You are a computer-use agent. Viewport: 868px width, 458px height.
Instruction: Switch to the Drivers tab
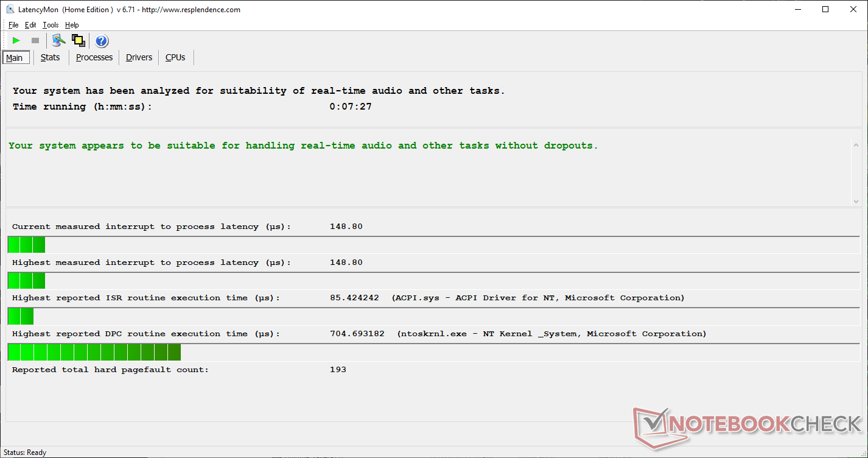pyautogui.click(x=139, y=57)
